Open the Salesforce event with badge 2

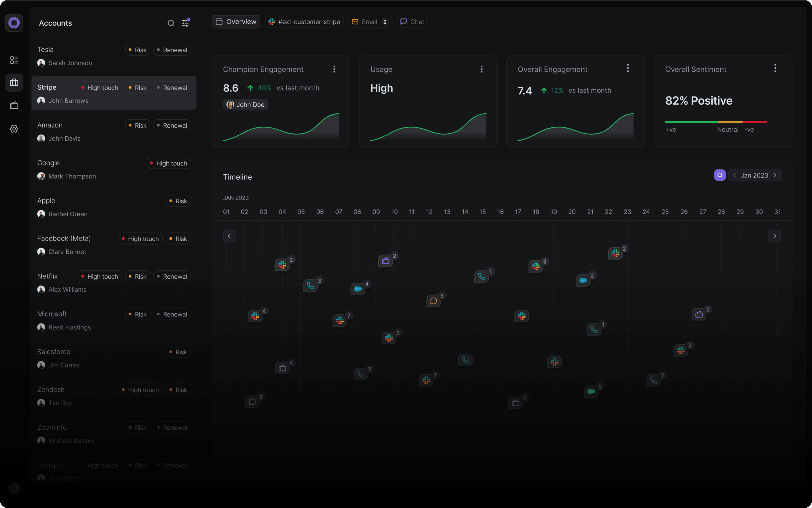(583, 281)
